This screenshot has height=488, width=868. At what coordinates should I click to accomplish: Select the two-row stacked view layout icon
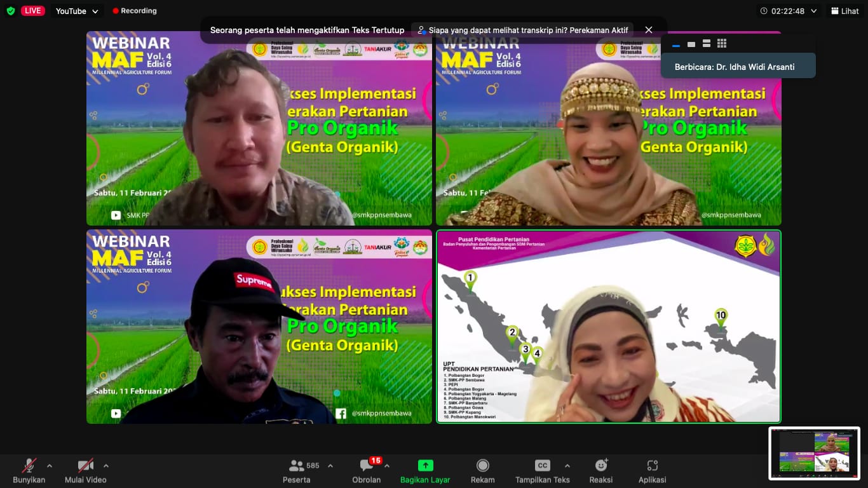point(706,43)
